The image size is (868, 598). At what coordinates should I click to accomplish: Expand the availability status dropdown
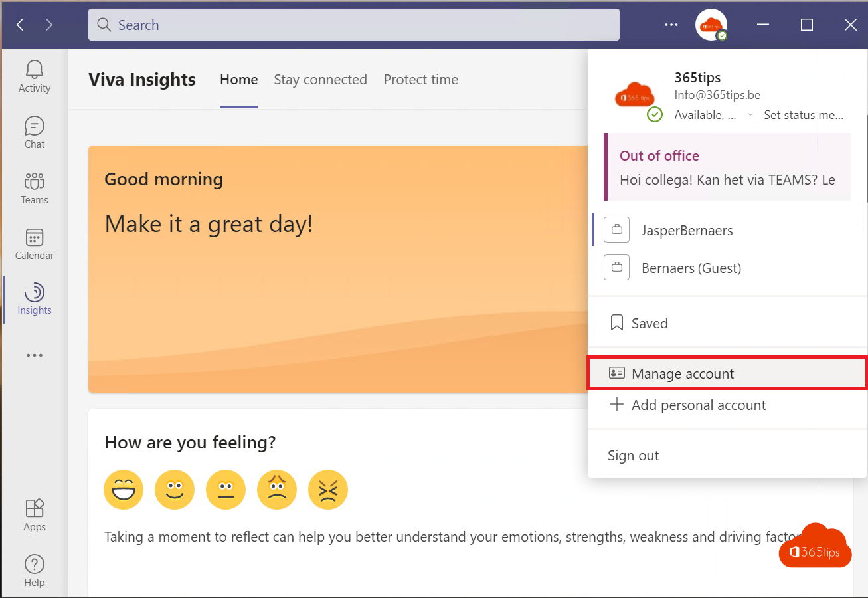[750, 114]
